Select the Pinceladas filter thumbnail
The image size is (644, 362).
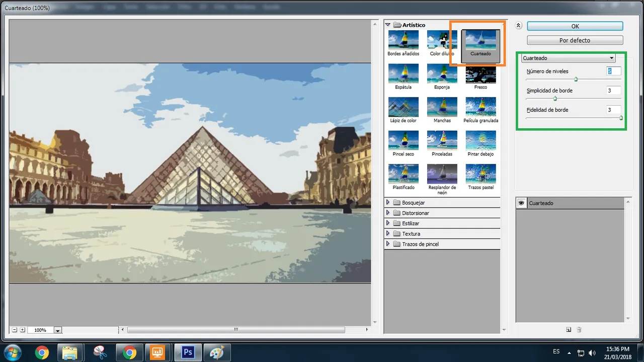click(x=442, y=143)
